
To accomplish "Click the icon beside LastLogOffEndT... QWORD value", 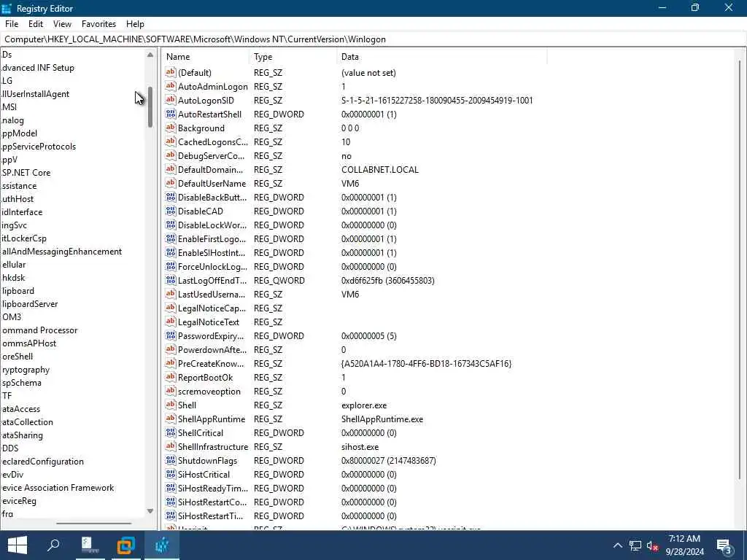I will click(170, 280).
